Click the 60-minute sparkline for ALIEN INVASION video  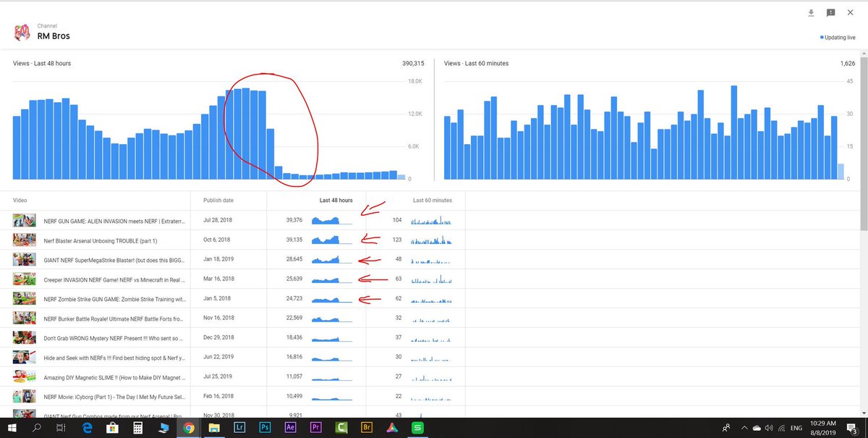[x=431, y=220]
